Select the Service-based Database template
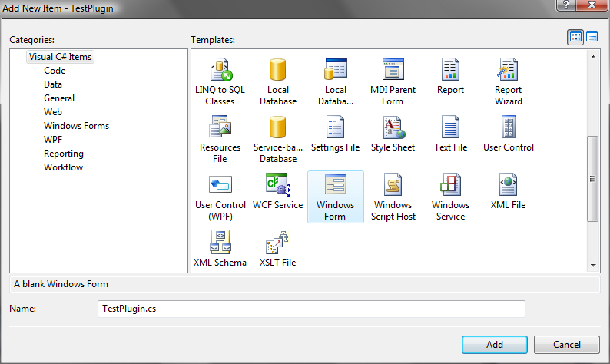Viewport: 610px width, 364px height. coord(278,140)
